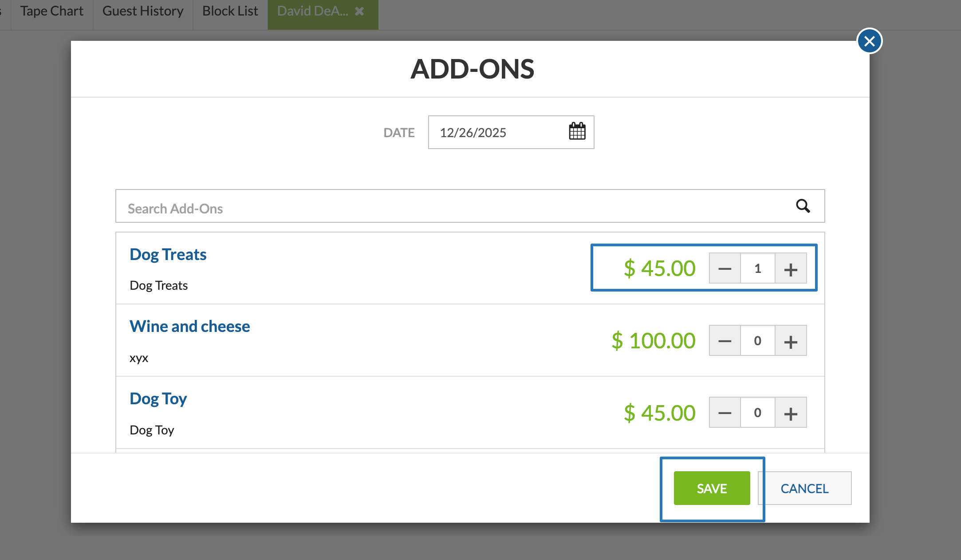Add one Dog Toy with plus
The width and height of the screenshot is (961, 560).
coord(790,413)
